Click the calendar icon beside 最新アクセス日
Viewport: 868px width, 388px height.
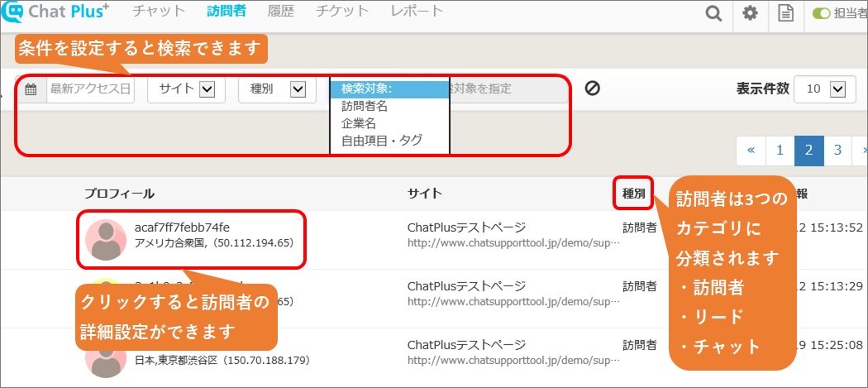(31, 89)
